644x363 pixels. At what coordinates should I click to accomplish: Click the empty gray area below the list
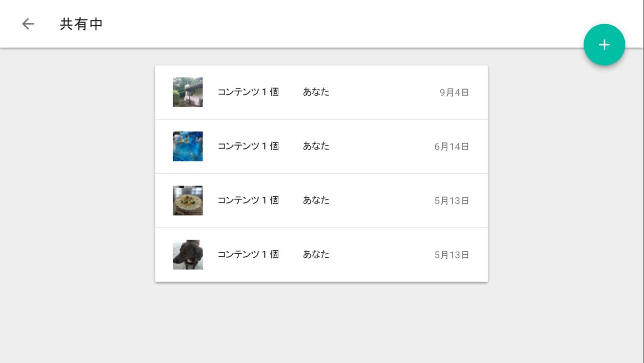322,322
